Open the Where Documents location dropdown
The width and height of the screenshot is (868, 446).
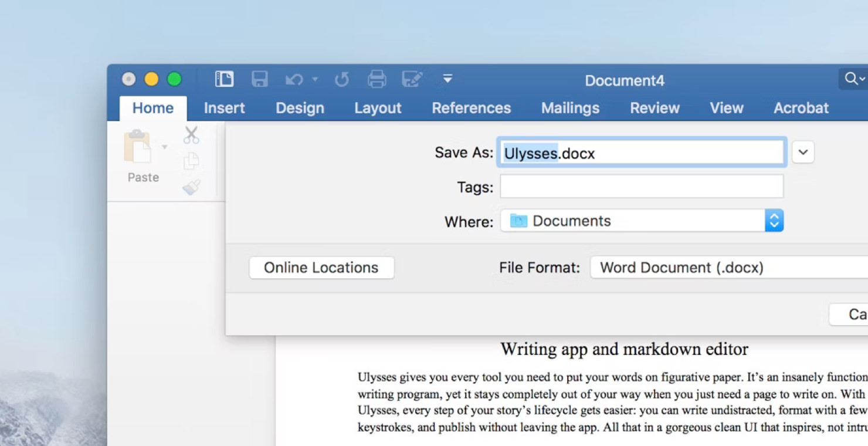point(642,221)
